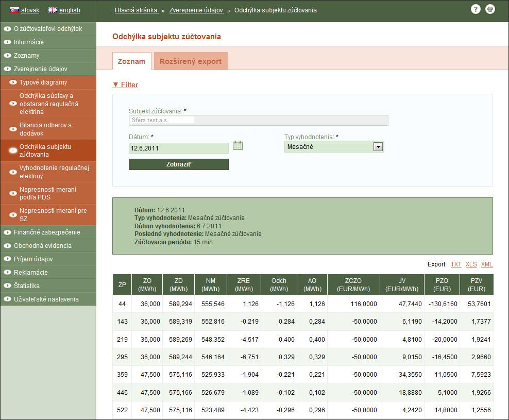The image size is (509, 420).
Task: Click the eye icon beside Reklamácie
Action: coord(7,272)
